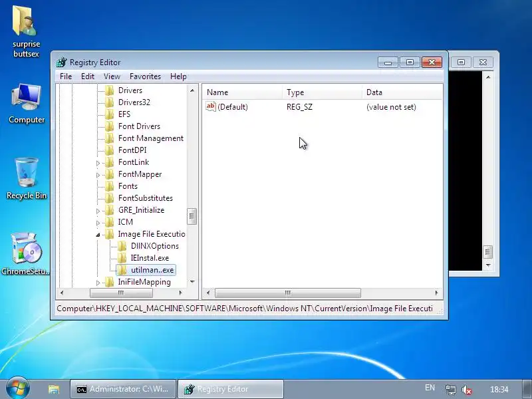The height and width of the screenshot is (399, 532).
Task: Switch to the Administrator command prompt taskbar button
Action: coord(123,389)
